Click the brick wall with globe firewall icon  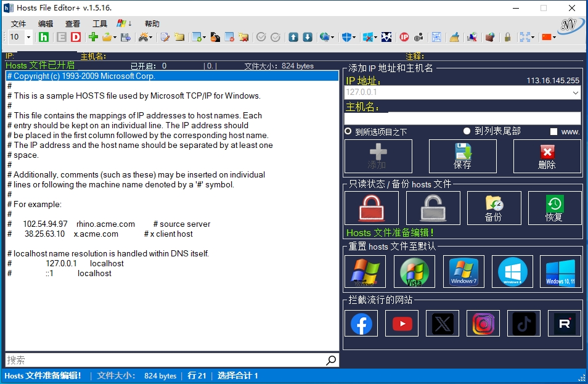[490, 37]
